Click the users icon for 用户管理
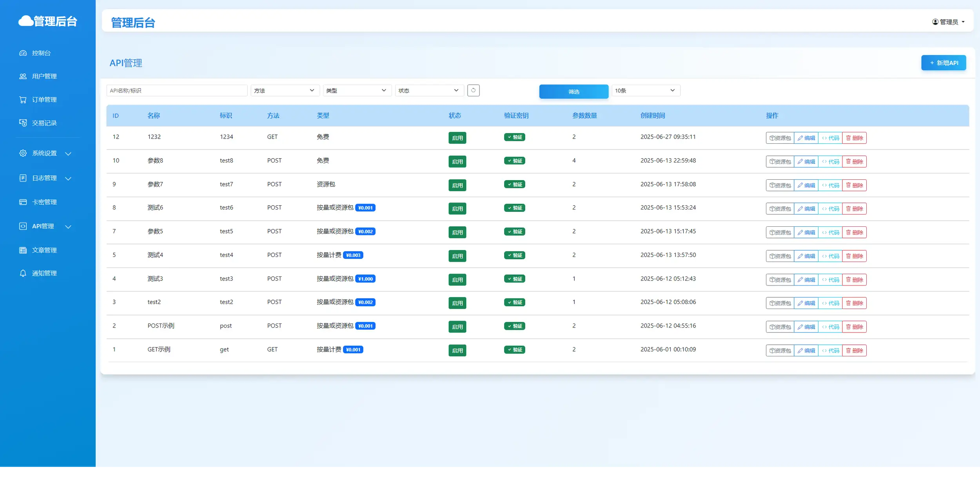Image resolution: width=980 pixels, height=486 pixels. pyautogui.click(x=23, y=76)
